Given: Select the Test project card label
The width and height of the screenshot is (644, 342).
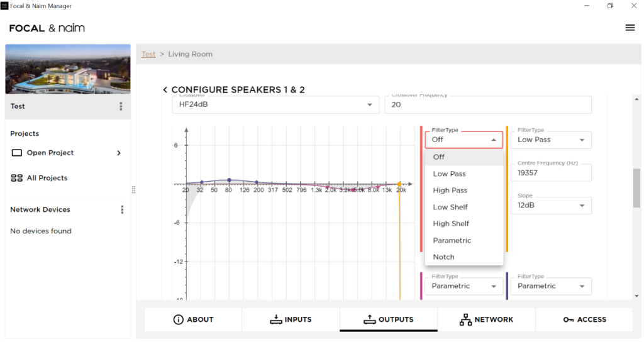Looking at the screenshot, I should pyautogui.click(x=18, y=106).
